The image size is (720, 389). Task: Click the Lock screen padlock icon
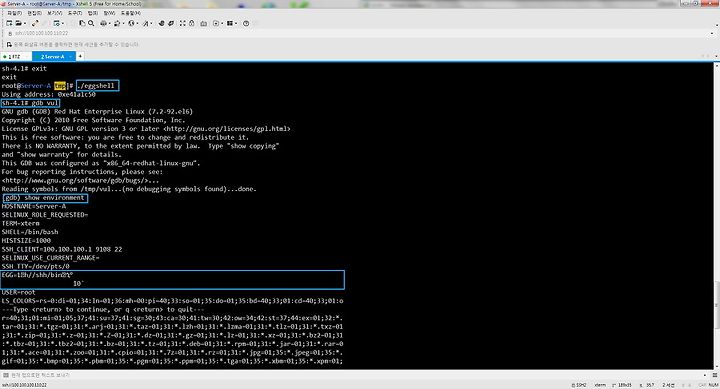tap(191, 23)
